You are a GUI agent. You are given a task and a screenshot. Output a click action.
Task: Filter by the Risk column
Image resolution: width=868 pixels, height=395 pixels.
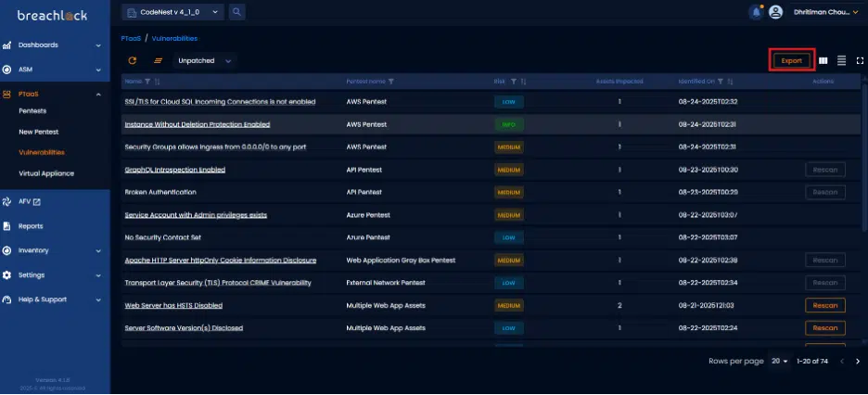[513, 82]
